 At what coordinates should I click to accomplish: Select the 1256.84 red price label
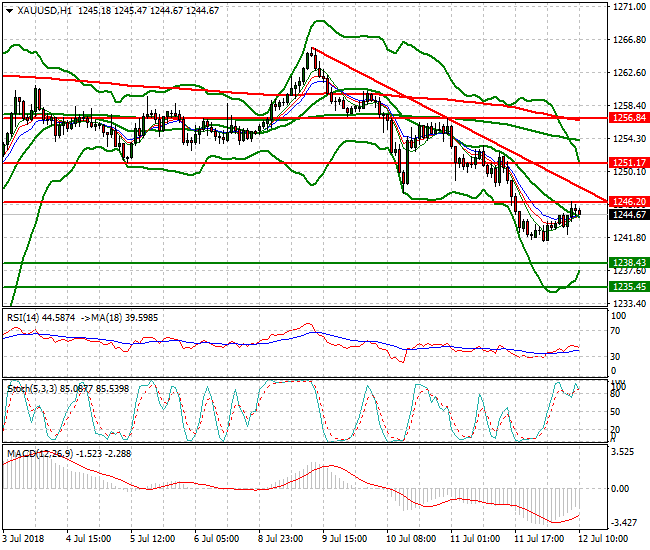point(627,117)
